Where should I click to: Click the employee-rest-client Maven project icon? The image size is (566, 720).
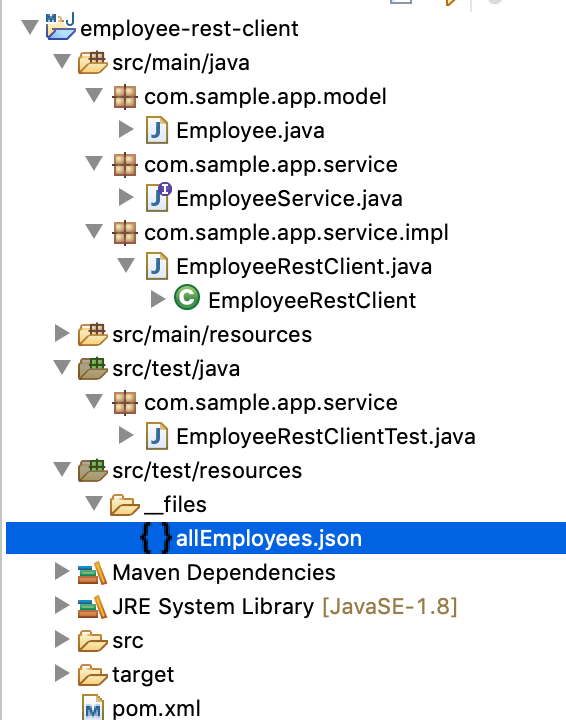pyautogui.click(x=61, y=27)
